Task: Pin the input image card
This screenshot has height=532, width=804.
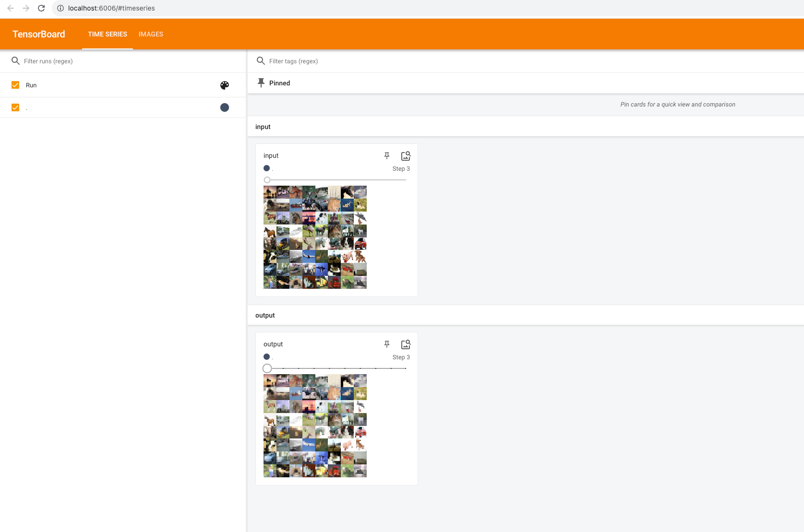Action: tap(387, 155)
